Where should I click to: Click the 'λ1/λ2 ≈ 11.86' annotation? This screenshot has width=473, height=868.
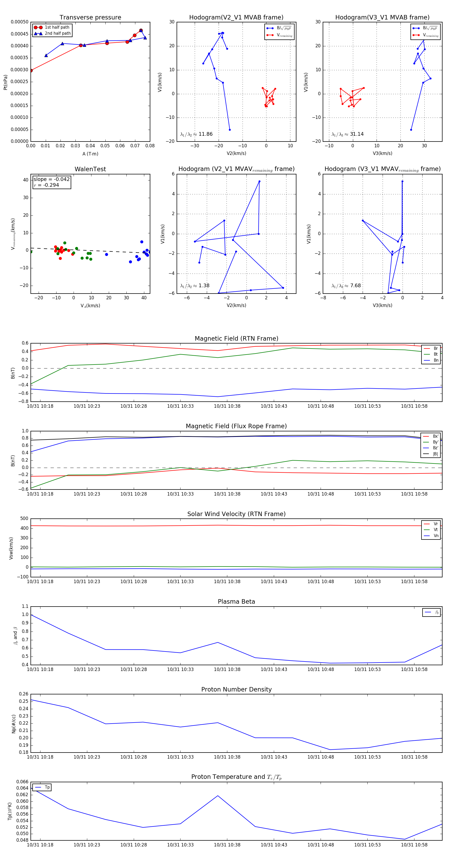point(196,134)
